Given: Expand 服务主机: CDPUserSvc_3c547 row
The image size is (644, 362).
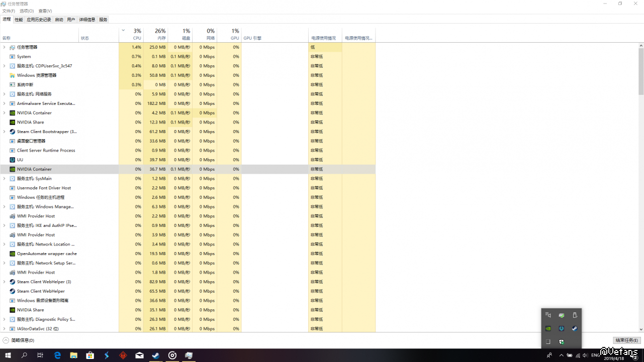Looking at the screenshot, I should [x=4, y=66].
